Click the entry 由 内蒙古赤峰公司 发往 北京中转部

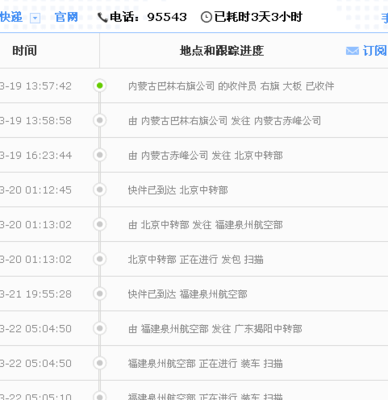(206, 155)
